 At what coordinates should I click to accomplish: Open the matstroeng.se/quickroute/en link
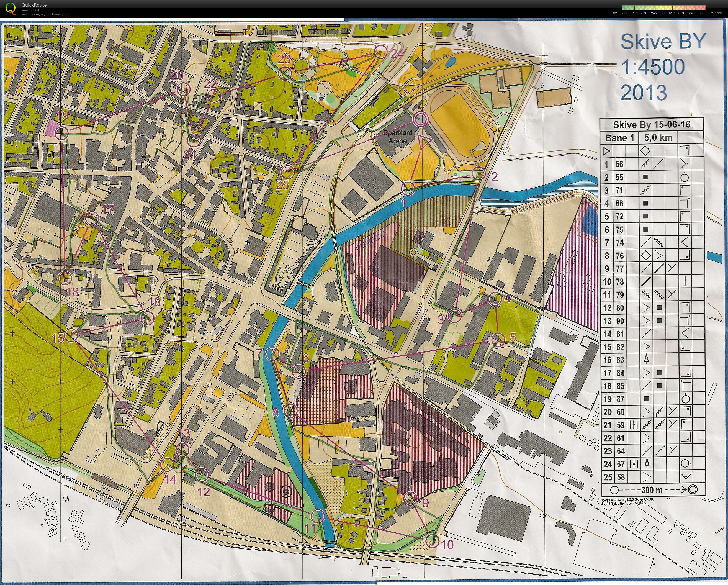pyautogui.click(x=45, y=14)
